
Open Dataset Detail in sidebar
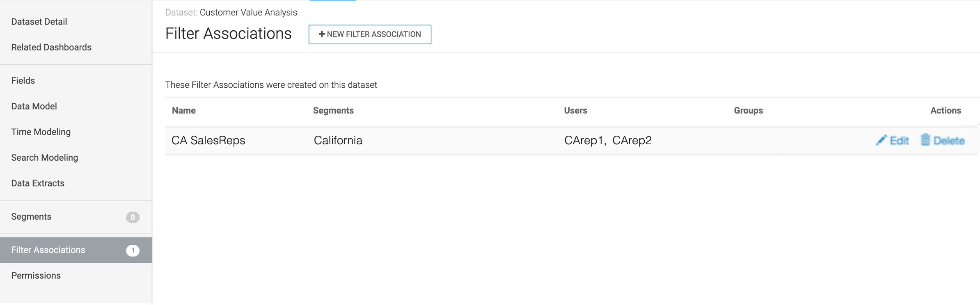39,22
